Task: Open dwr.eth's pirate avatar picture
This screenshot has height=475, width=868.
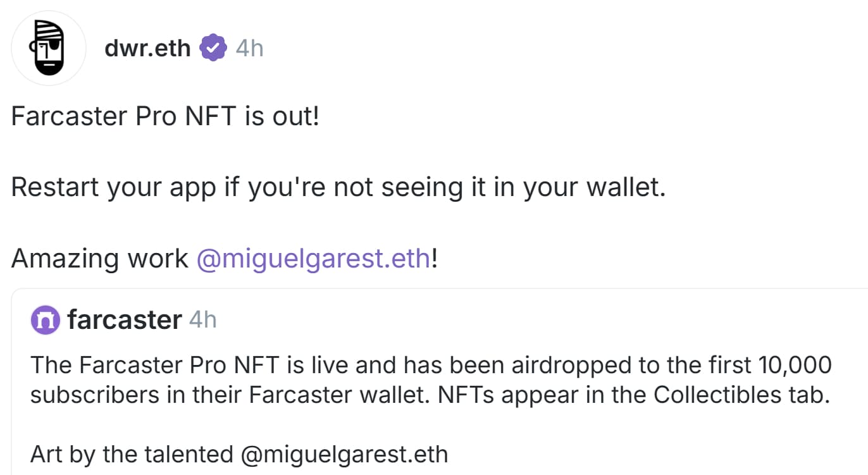Action: pos(49,48)
